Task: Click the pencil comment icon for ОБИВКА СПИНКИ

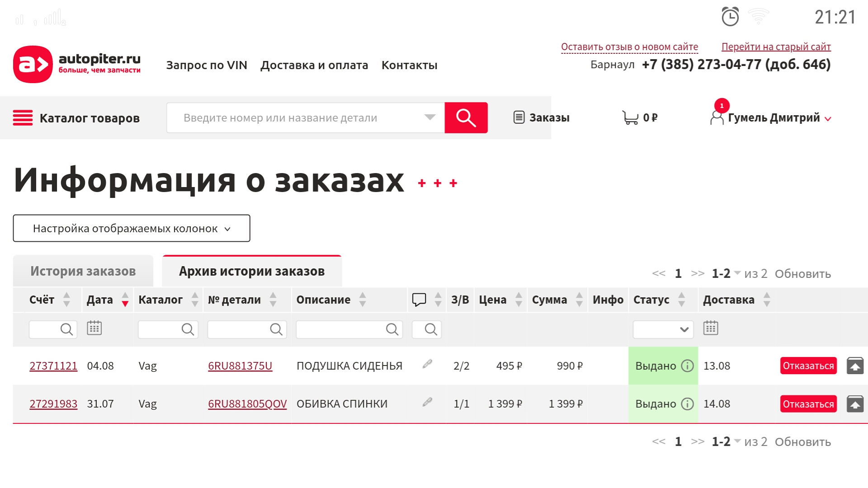Action: (427, 402)
